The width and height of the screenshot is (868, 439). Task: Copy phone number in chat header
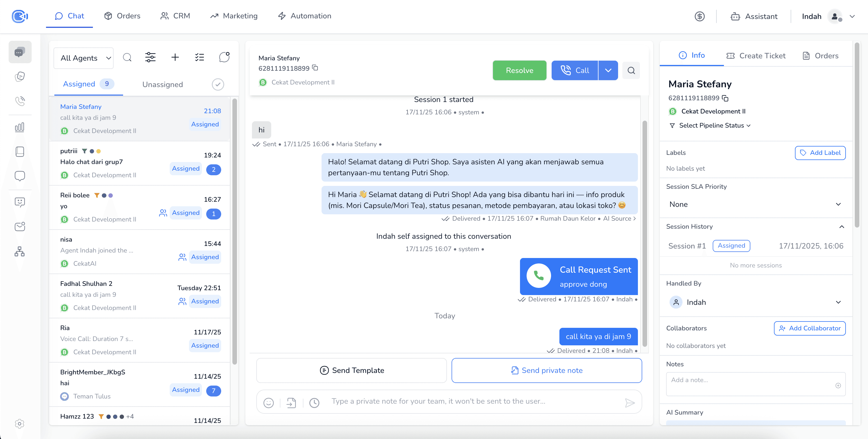click(315, 68)
